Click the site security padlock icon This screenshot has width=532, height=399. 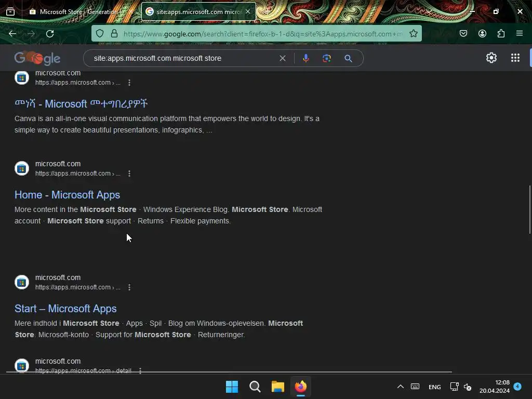click(114, 33)
